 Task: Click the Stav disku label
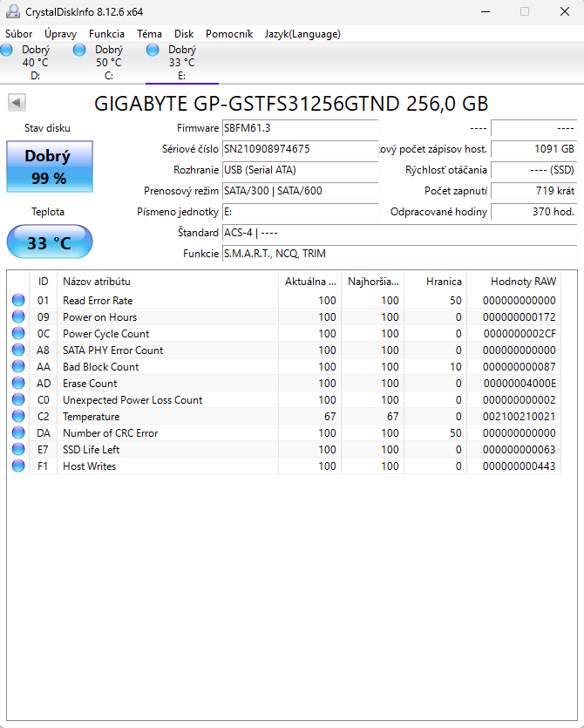tap(47, 128)
